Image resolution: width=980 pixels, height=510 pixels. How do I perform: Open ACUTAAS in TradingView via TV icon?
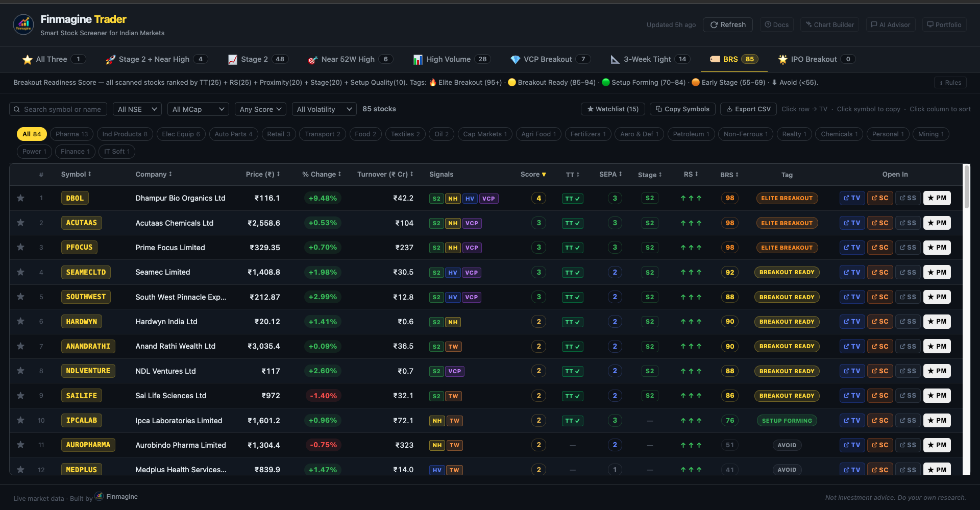pyautogui.click(x=852, y=223)
